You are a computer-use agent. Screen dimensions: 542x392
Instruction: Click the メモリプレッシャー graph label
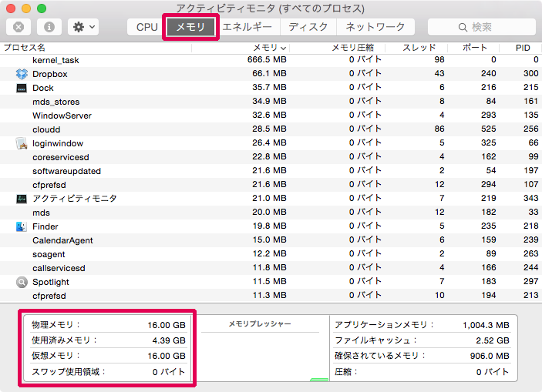pyautogui.click(x=260, y=324)
